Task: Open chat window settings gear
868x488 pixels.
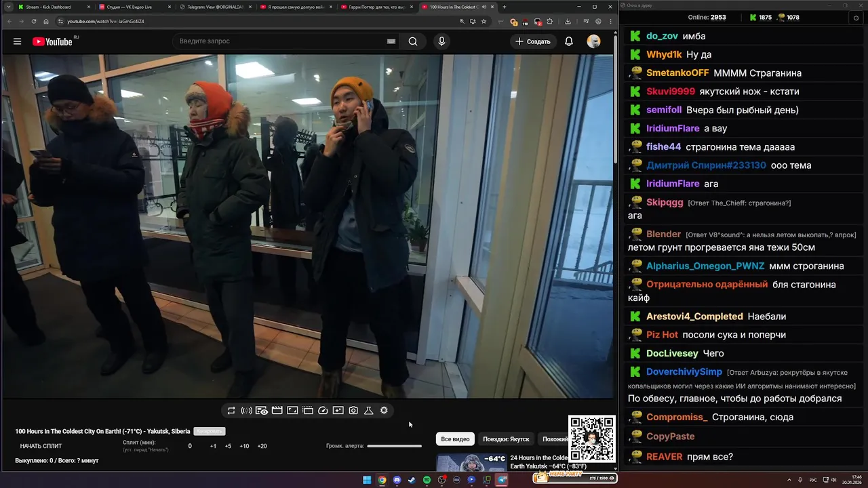Action: point(856,18)
